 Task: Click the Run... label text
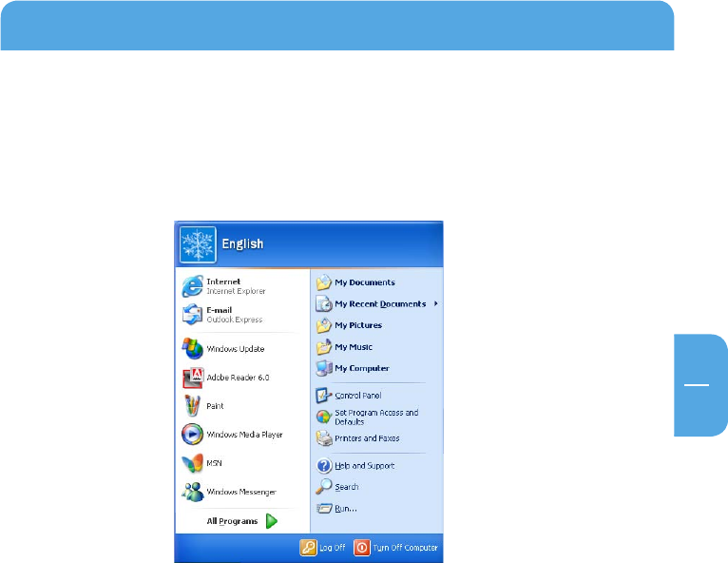point(346,509)
